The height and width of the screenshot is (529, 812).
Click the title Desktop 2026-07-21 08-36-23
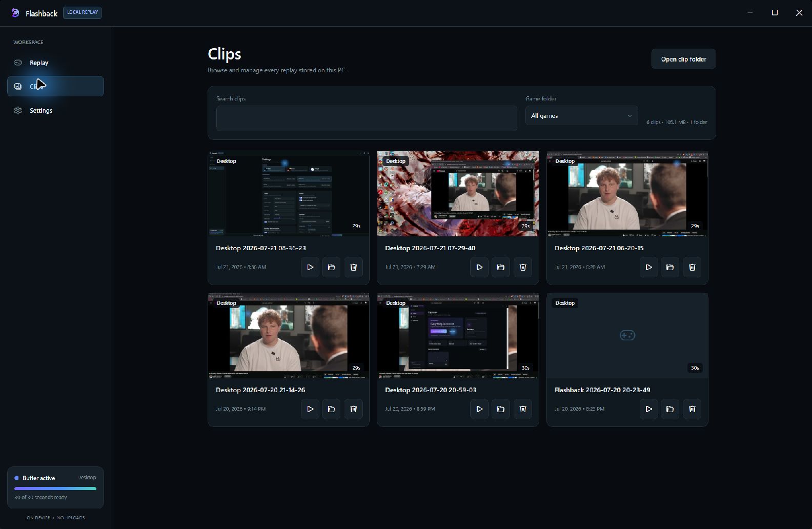coord(261,248)
